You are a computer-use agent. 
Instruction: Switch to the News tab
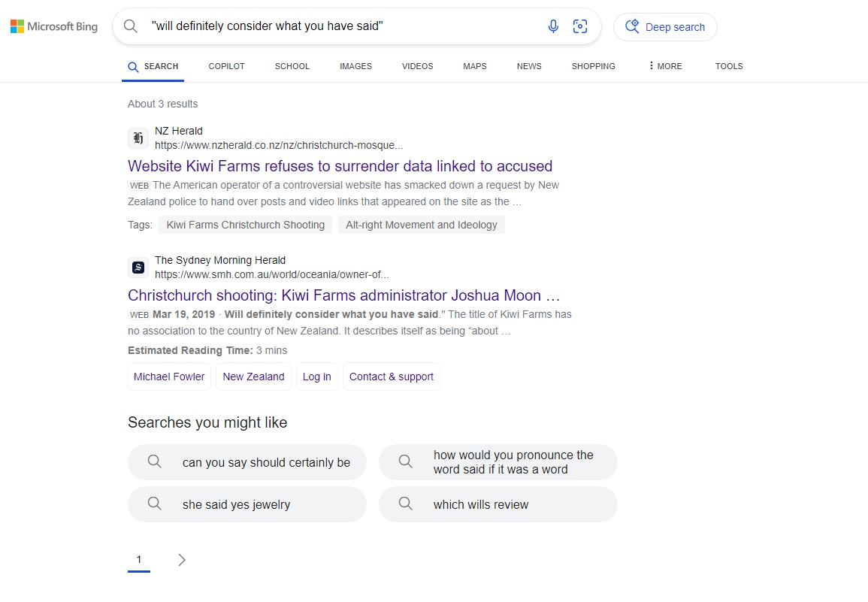pyautogui.click(x=529, y=66)
